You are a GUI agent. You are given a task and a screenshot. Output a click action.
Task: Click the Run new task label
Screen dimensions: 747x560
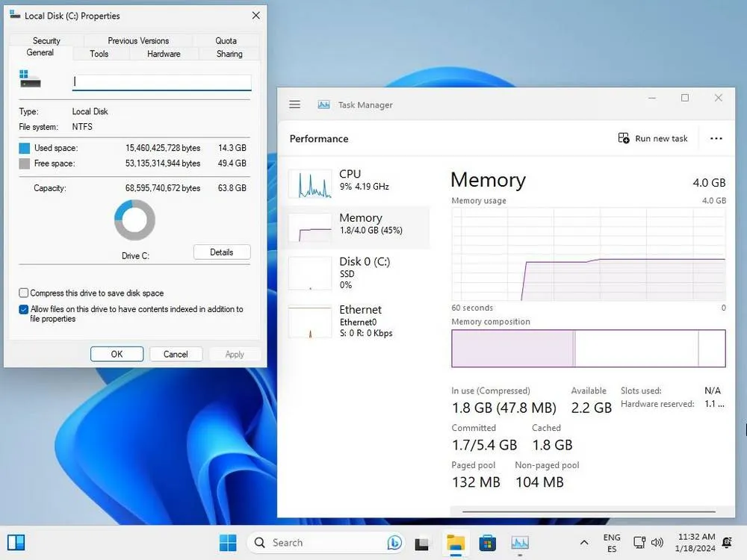(x=661, y=139)
